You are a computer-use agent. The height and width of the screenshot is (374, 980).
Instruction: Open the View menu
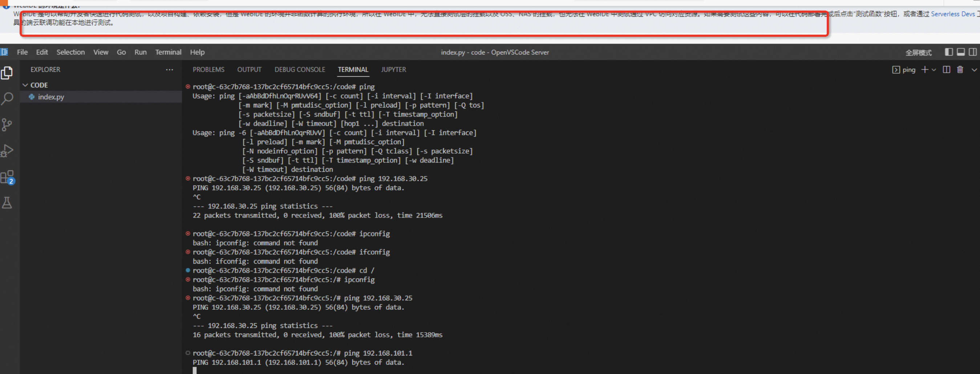101,52
